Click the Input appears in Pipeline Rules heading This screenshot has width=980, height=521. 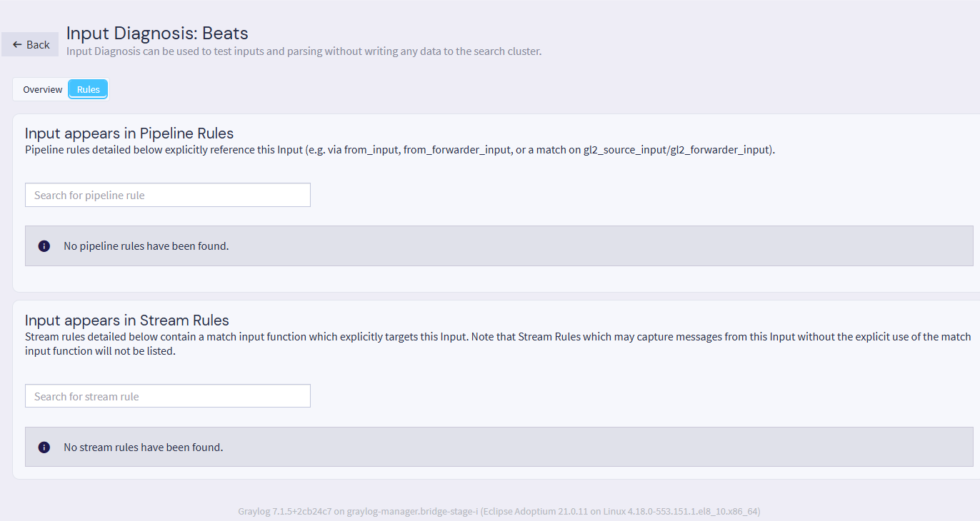point(129,133)
